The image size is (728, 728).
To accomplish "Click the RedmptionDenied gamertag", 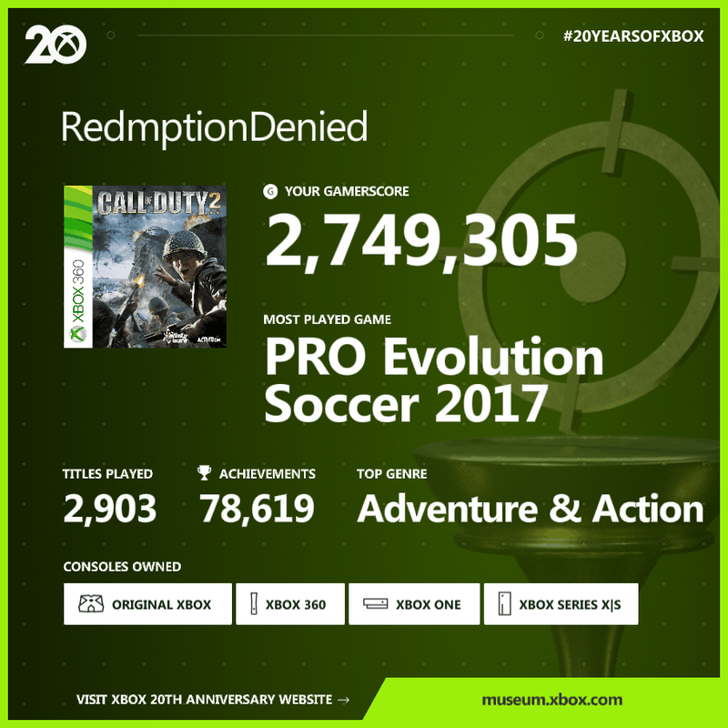I will coord(215,126).
